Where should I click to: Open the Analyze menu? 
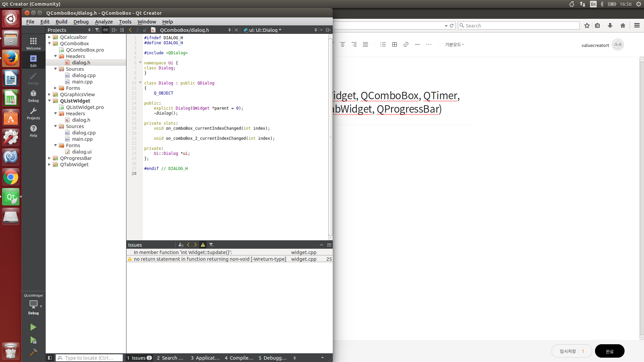click(x=104, y=22)
